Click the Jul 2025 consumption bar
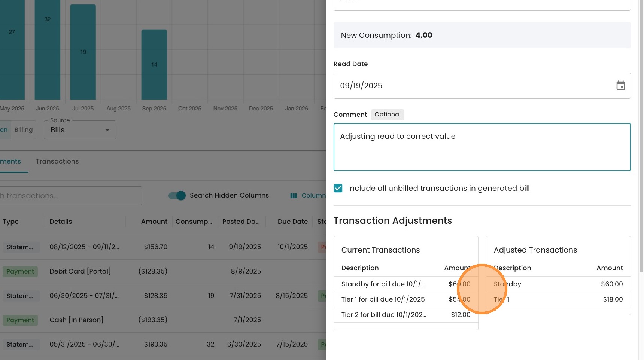644x360 pixels. click(x=83, y=52)
